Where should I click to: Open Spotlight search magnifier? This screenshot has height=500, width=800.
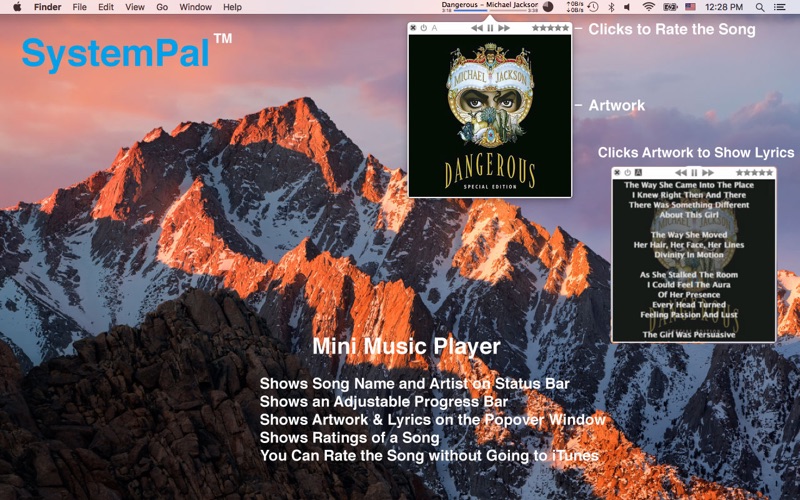[760, 7]
